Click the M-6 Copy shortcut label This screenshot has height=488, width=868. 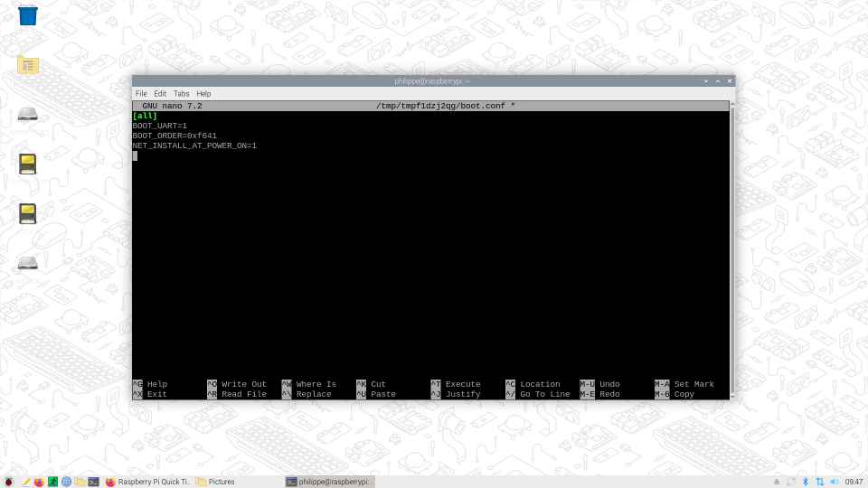[x=675, y=394]
